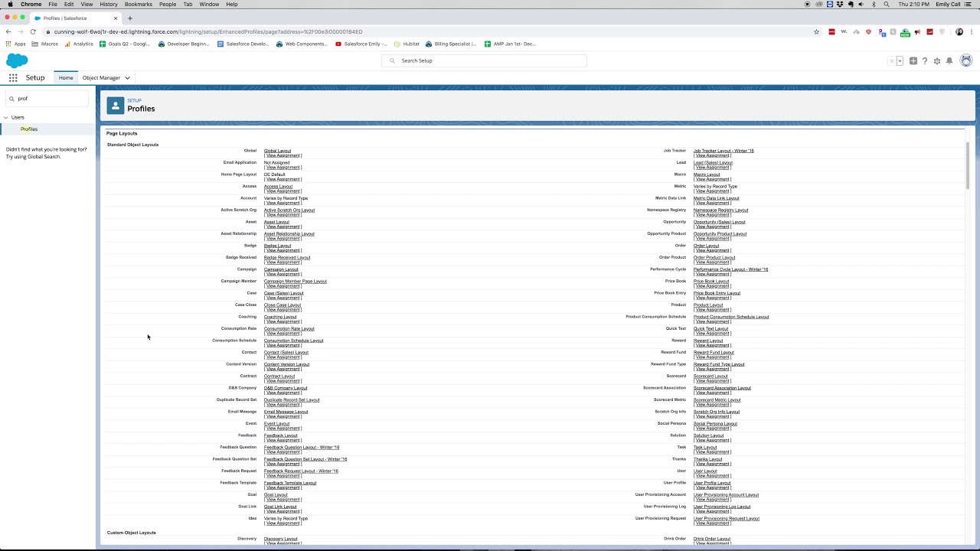Open the People menu
This screenshot has height=551, width=980.
168,4
